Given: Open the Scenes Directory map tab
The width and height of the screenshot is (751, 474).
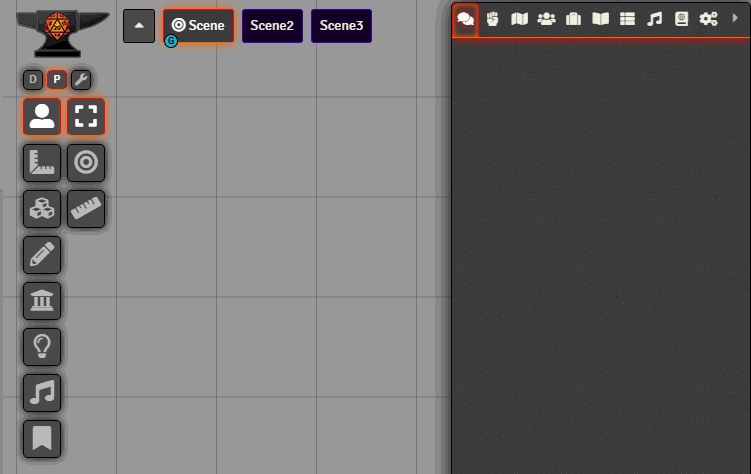Looking at the screenshot, I should coord(520,19).
